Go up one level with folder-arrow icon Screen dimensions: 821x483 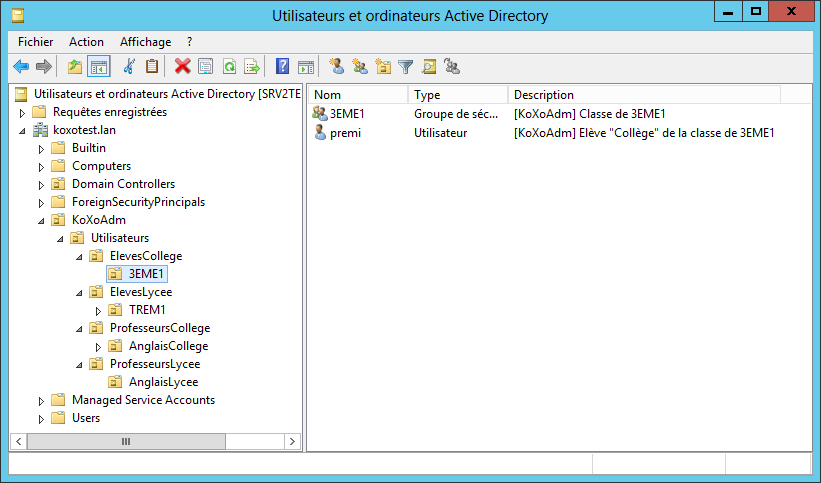(75, 67)
